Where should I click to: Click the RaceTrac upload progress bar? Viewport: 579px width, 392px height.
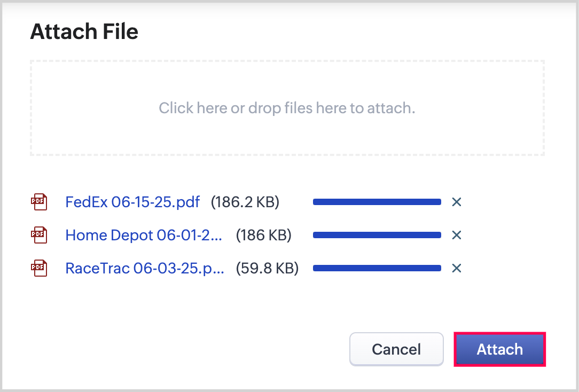377,268
